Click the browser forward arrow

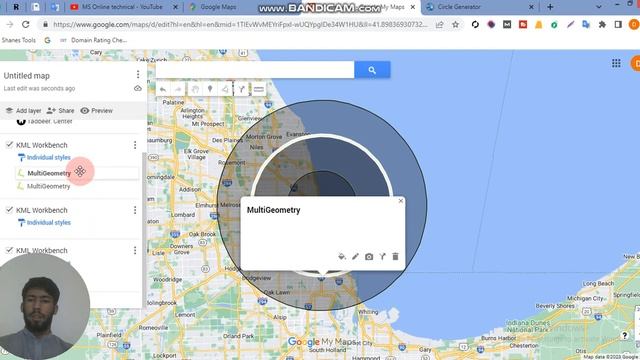coord(10,24)
